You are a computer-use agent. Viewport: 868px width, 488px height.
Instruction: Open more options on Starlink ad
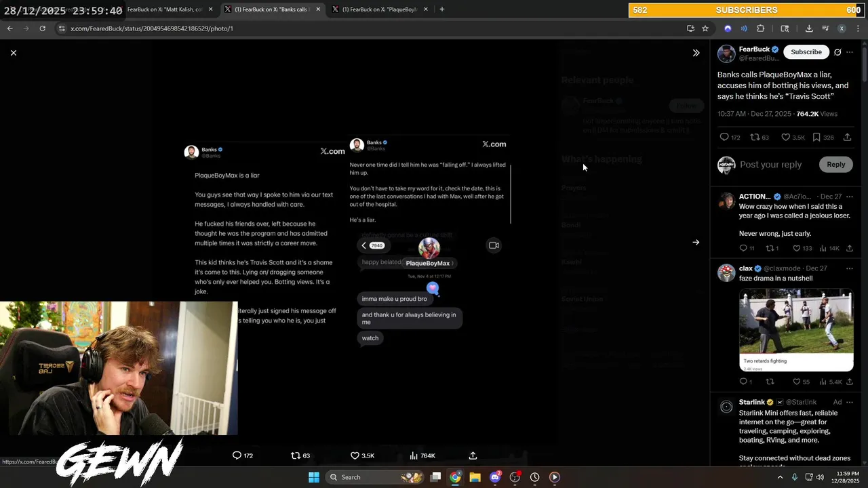tap(849, 402)
